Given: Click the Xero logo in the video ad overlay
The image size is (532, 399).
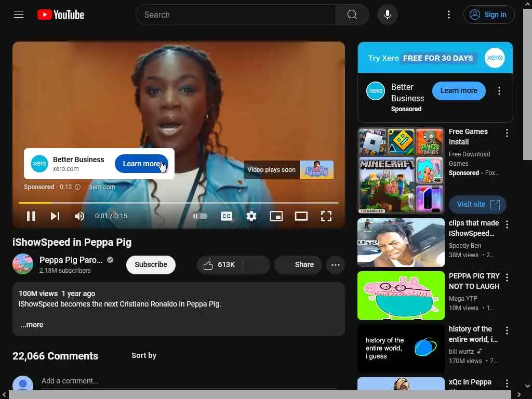Looking at the screenshot, I should click(39, 164).
